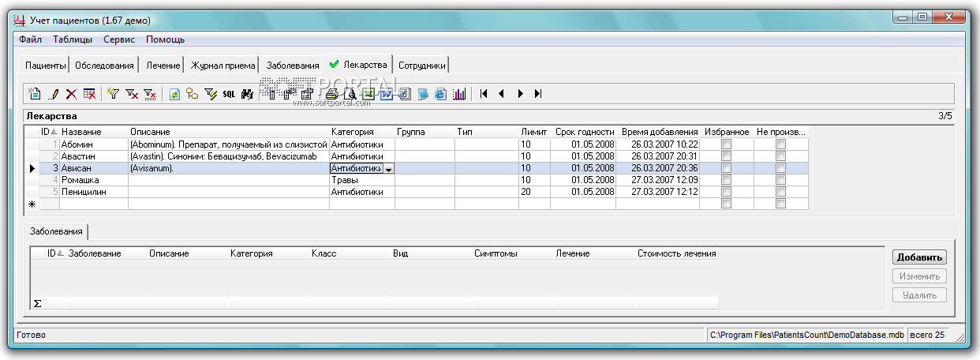Sort by ID column header in Лекарства

tap(49, 132)
